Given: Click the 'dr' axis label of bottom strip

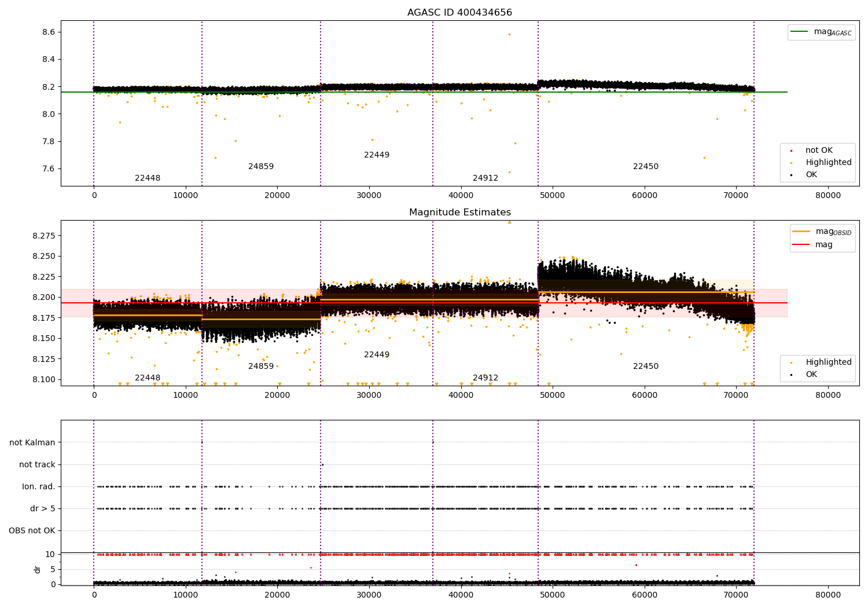Looking at the screenshot, I should tap(38, 569).
